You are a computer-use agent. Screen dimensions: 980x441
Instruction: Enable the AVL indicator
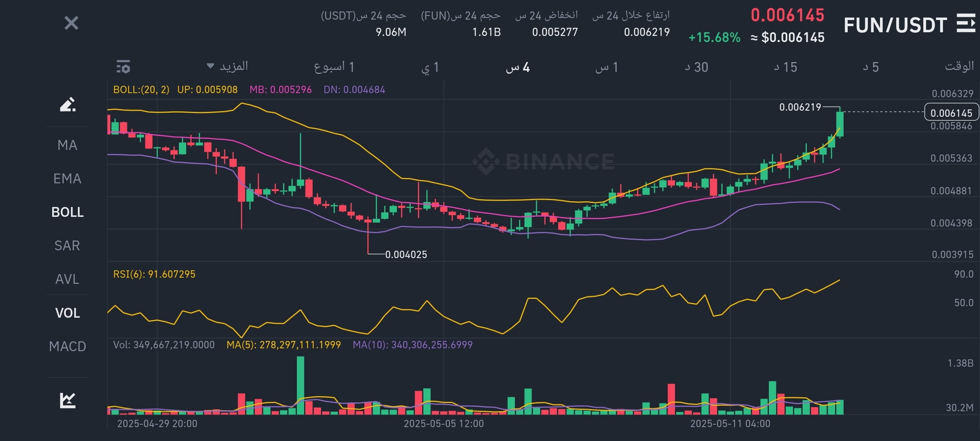(x=67, y=279)
